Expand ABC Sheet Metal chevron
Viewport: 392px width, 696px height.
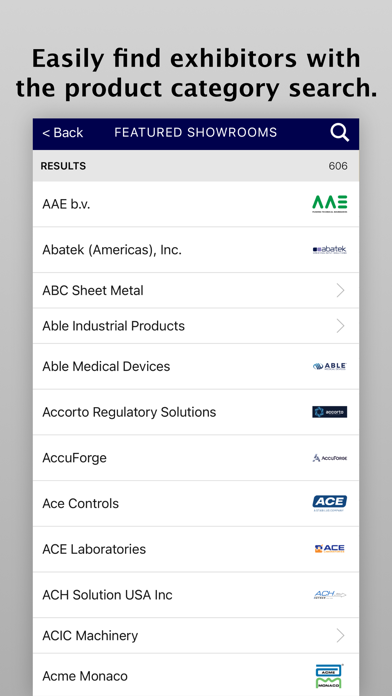pos(341,291)
